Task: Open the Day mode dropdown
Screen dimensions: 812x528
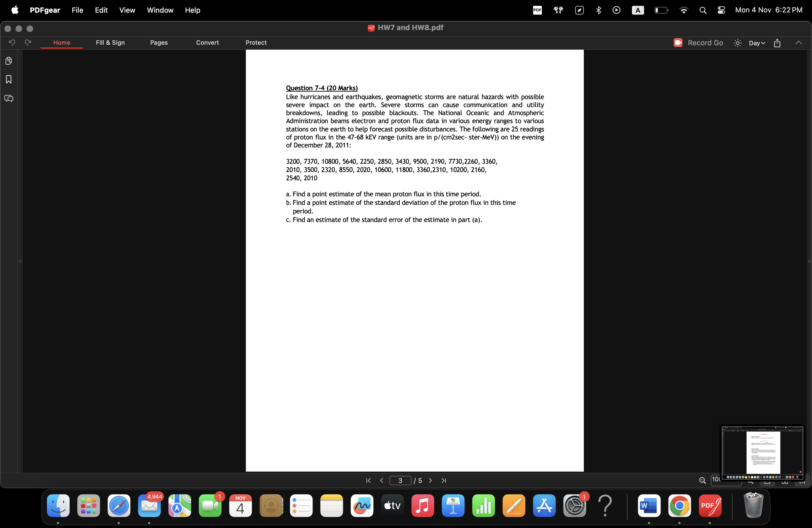Action: point(757,43)
